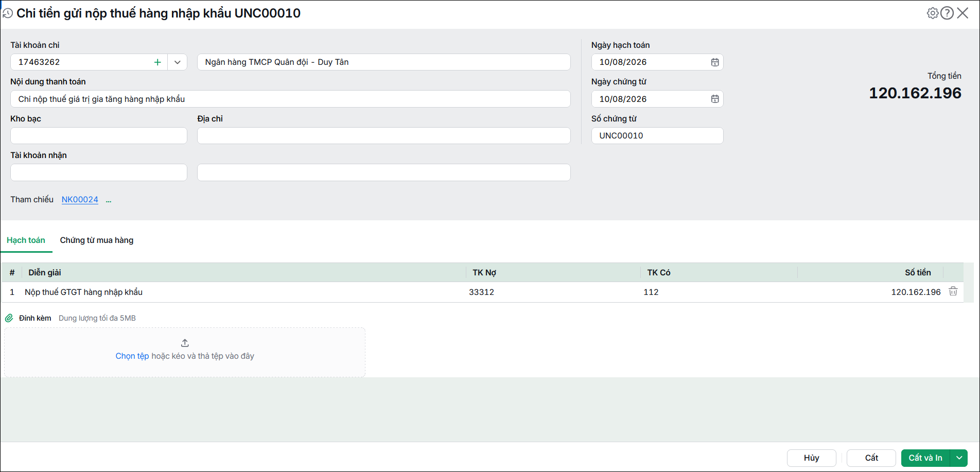Open reference link NK00024
The width and height of the screenshot is (980, 472).
[x=80, y=200]
